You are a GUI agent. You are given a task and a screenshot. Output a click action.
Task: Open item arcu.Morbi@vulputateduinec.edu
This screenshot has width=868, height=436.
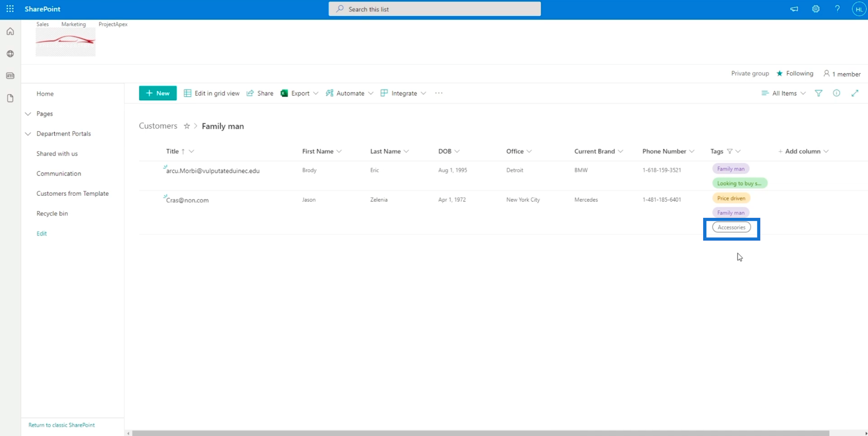pyautogui.click(x=213, y=171)
